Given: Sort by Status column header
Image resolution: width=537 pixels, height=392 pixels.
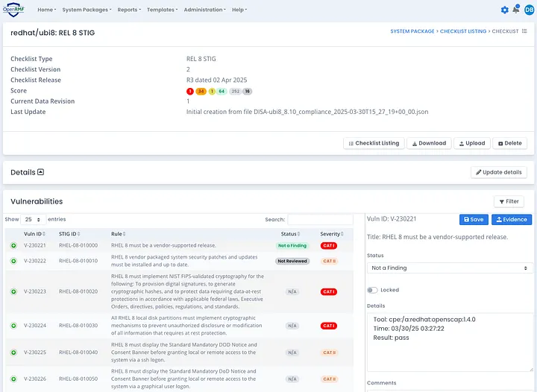Looking at the screenshot, I should (x=290, y=234).
